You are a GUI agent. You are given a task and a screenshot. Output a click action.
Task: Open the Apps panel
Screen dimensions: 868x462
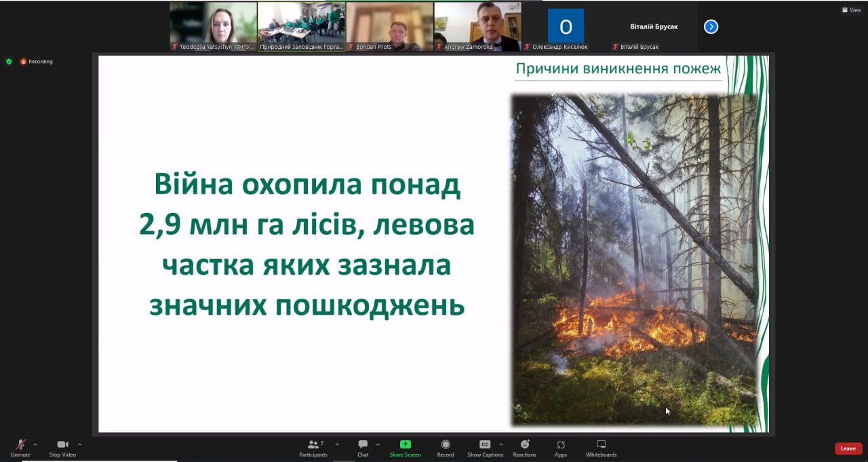pyautogui.click(x=561, y=447)
